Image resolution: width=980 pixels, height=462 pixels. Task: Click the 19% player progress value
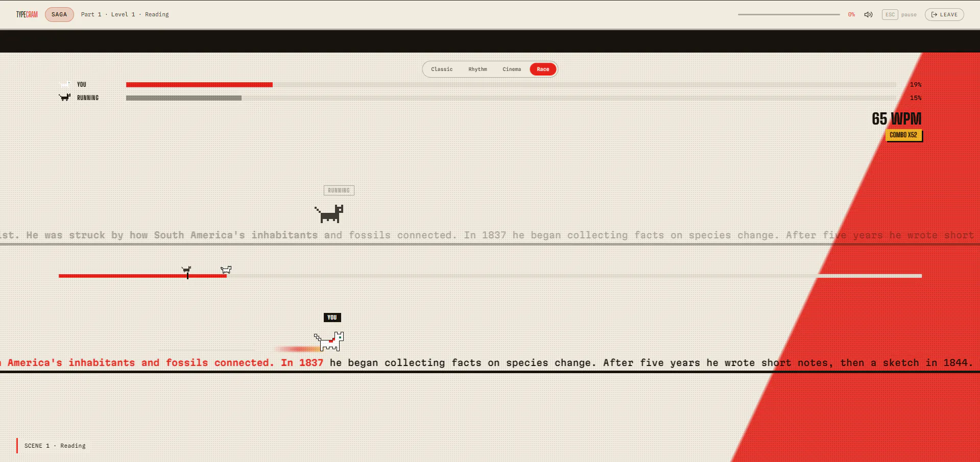[x=916, y=85]
